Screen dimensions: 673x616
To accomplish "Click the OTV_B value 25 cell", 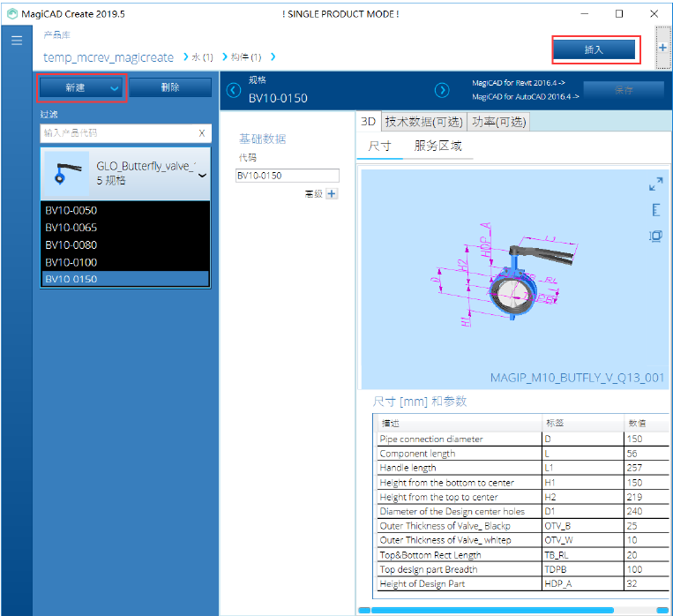I will [646, 526].
